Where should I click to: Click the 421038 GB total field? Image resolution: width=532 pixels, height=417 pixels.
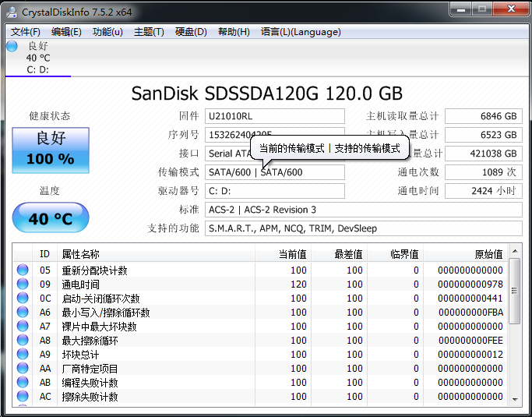coord(484,154)
